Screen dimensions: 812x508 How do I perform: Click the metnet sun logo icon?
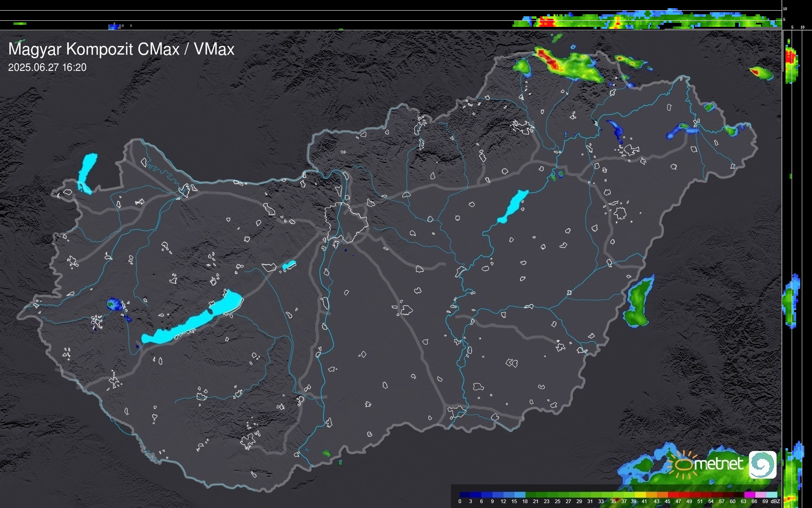pyautogui.click(x=683, y=464)
